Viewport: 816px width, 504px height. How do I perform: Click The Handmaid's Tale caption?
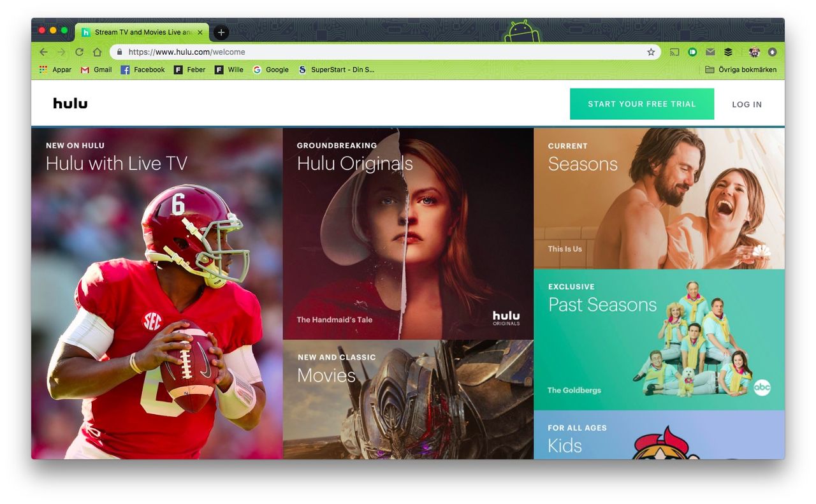pyautogui.click(x=335, y=320)
